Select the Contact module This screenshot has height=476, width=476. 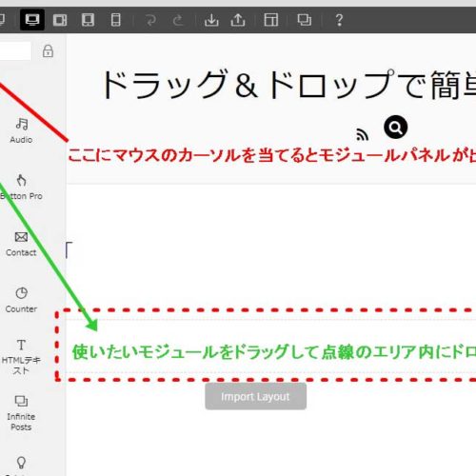pyautogui.click(x=21, y=244)
